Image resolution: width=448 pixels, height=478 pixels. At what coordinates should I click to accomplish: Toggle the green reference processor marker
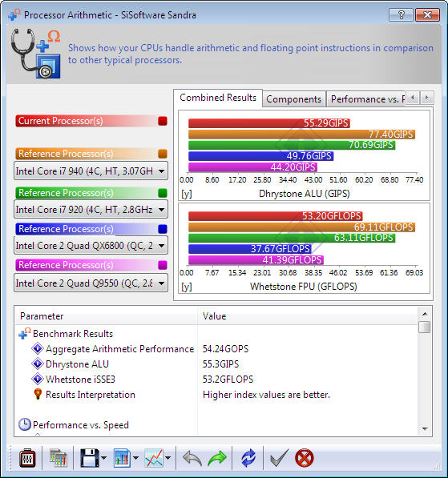tap(163, 193)
